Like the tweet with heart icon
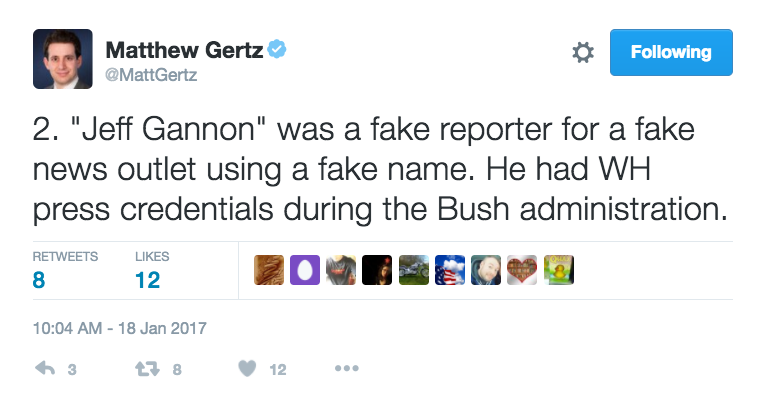The height and width of the screenshot is (404, 773). tap(247, 369)
